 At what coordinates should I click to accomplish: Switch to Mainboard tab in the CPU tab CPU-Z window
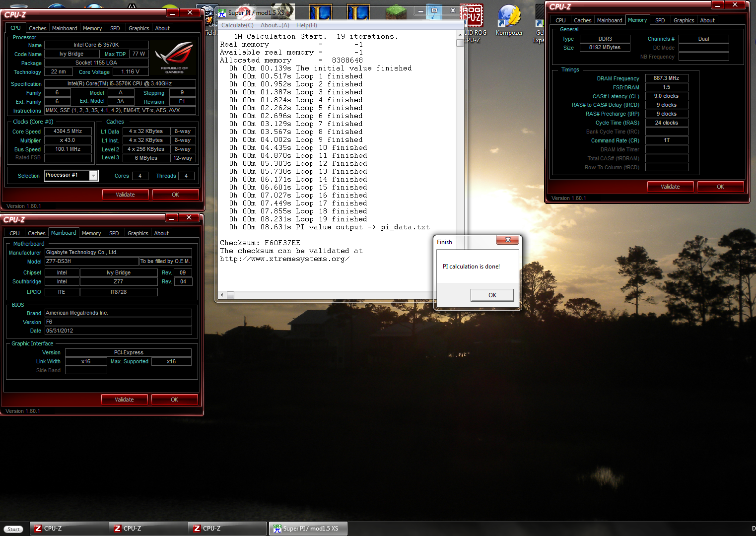point(65,28)
